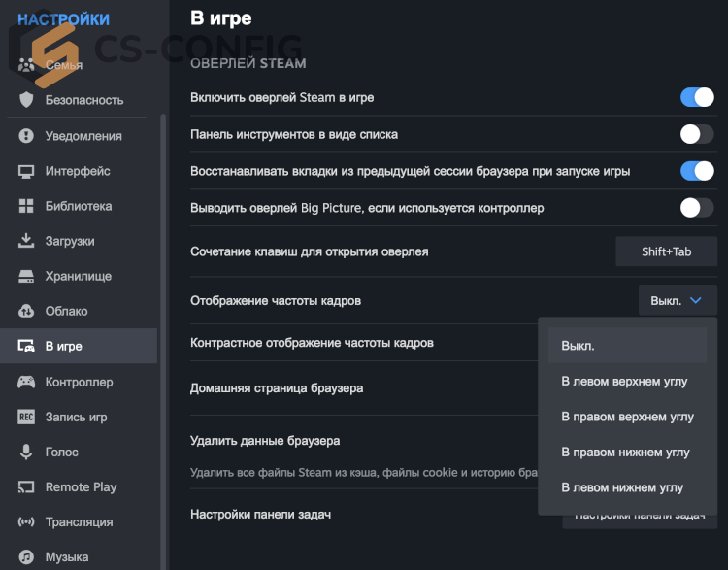Screen dimensions: 728x570
Task: Collapse the Отображение частоты кадров dropdown
Action: (x=678, y=301)
